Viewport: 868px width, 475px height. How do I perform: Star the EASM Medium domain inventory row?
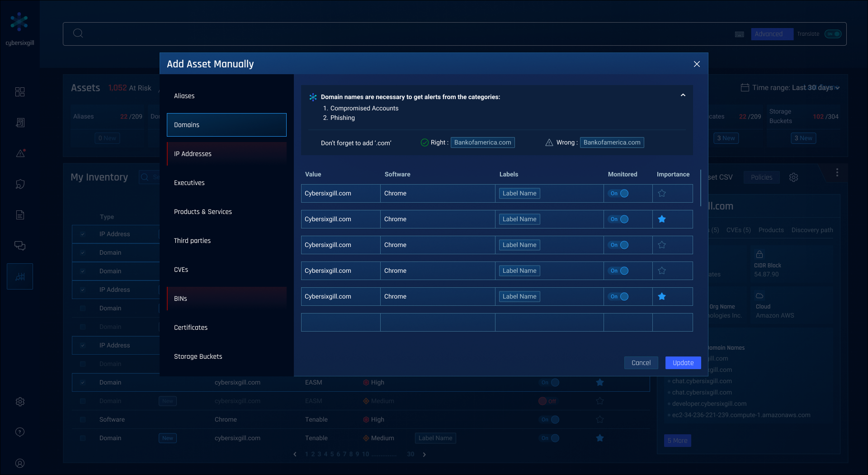click(x=600, y=401)
